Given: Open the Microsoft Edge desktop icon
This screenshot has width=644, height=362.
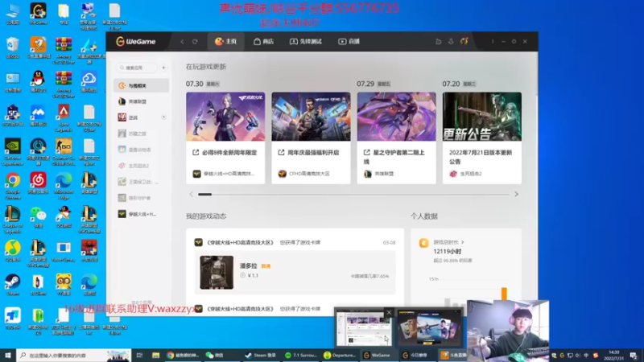Looking at the screenshot, I should tap(64, 186).
